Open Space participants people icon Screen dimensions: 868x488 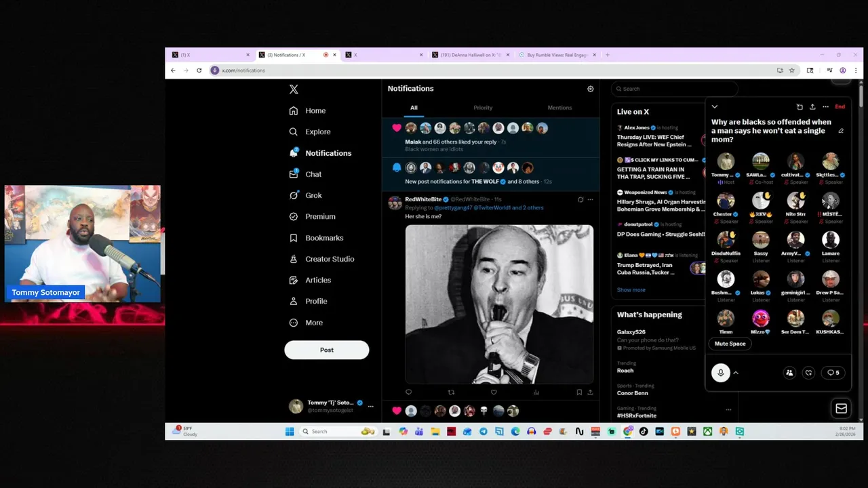pyautogui.click(x=789, y=373)
